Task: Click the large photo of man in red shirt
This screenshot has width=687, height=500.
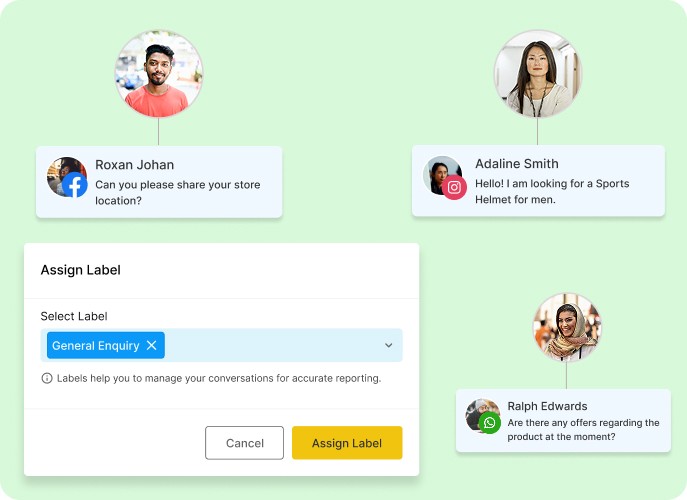Action: coord(159,74)
